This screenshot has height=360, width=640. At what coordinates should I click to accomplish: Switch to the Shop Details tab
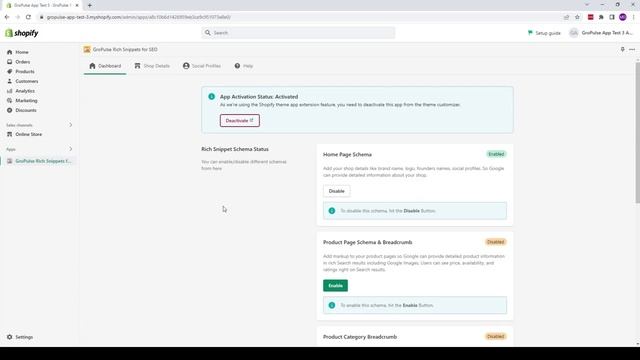click(x=152, y=66)
